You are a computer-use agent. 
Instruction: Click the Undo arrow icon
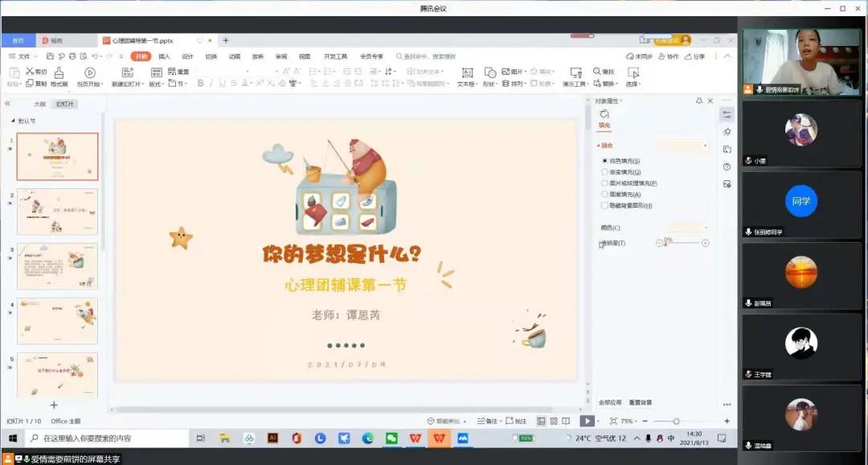(95, 56)
